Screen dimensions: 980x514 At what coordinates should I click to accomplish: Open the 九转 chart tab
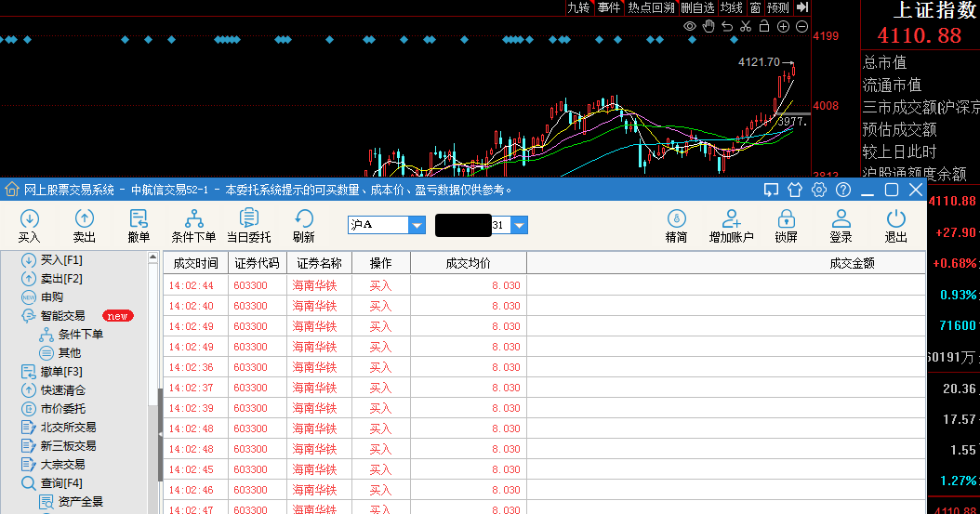click(578, 7)
